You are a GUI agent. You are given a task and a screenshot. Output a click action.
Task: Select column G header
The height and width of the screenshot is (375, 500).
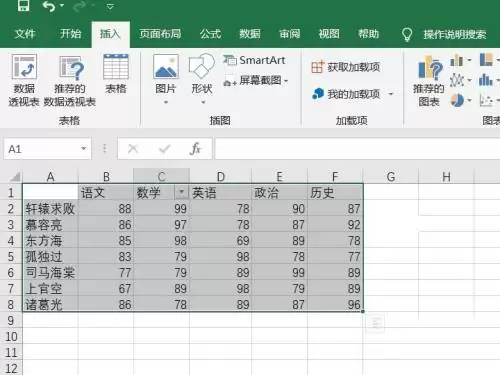[x=390, y=176]
